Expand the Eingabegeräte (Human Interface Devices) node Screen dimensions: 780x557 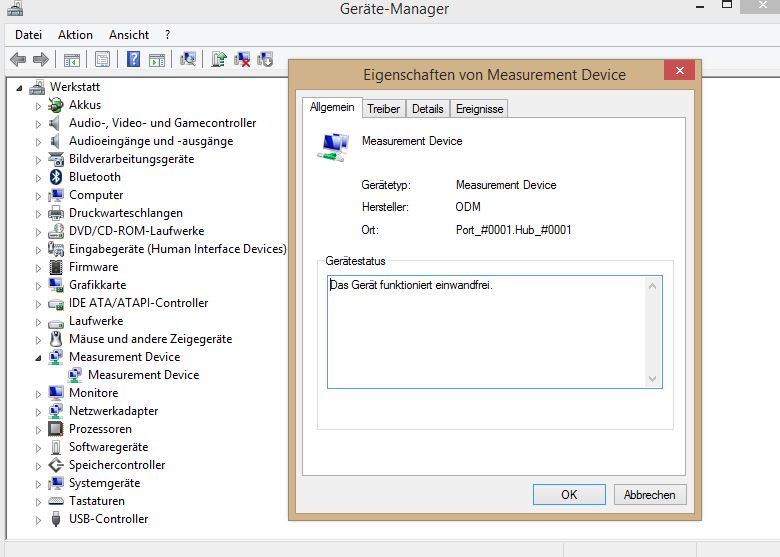[38, 250]
